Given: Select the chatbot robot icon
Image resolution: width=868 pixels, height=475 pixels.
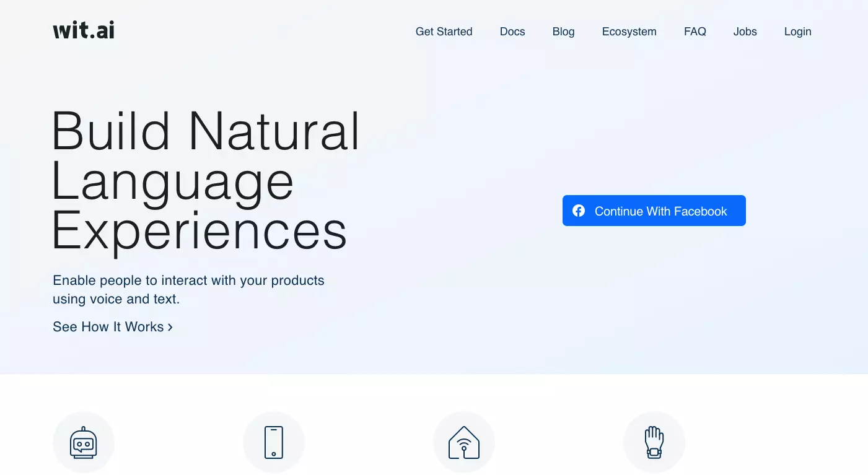Looking at the screenshot, I should 84,442.
